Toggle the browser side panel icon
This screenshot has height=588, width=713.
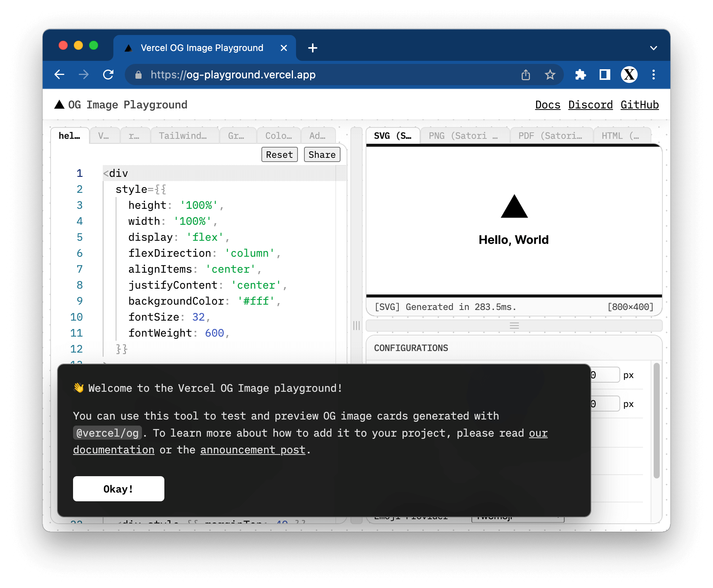click(x=605, y=75)
